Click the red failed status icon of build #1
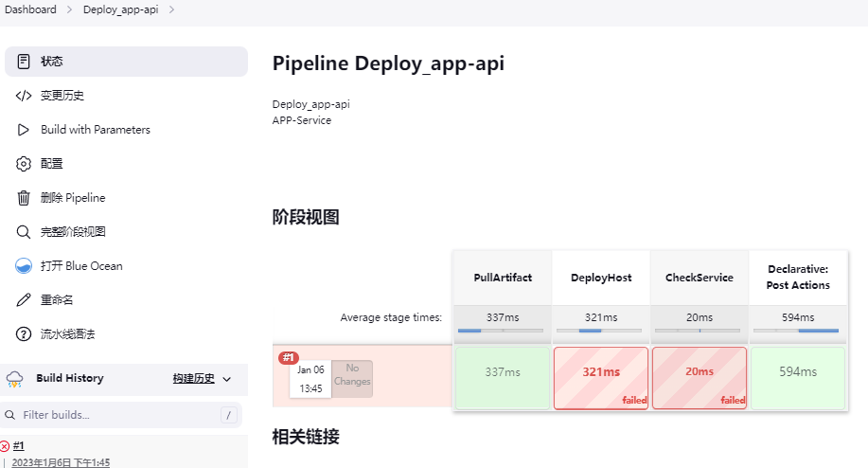The height and width of the screenshot is (468, 868). (5, 446)
